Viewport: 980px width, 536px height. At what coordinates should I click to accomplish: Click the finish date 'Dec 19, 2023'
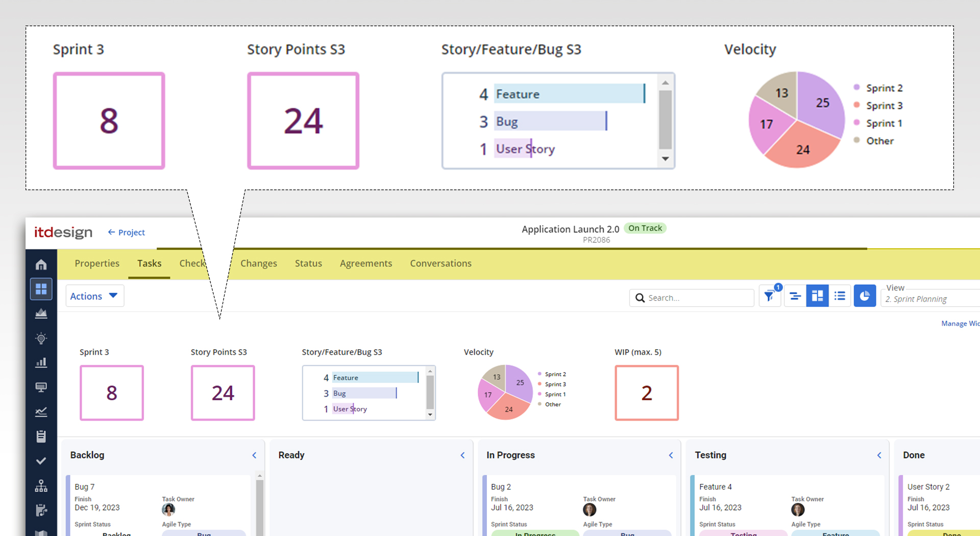click(97, 507)
